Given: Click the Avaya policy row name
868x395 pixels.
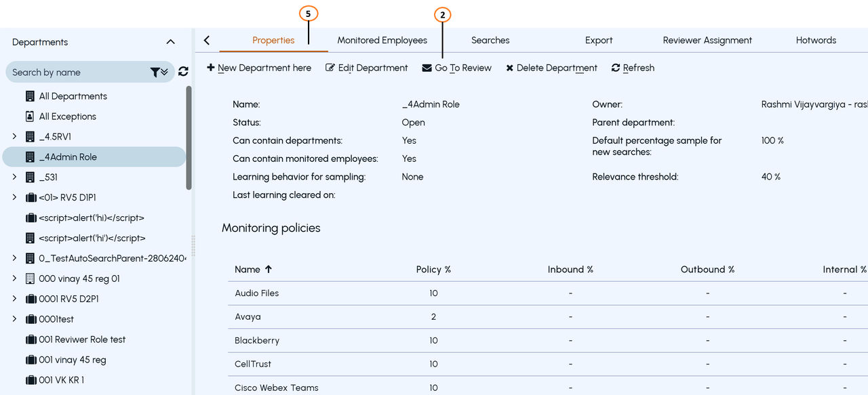Looking at the screenshot, I should click(248, 317).
